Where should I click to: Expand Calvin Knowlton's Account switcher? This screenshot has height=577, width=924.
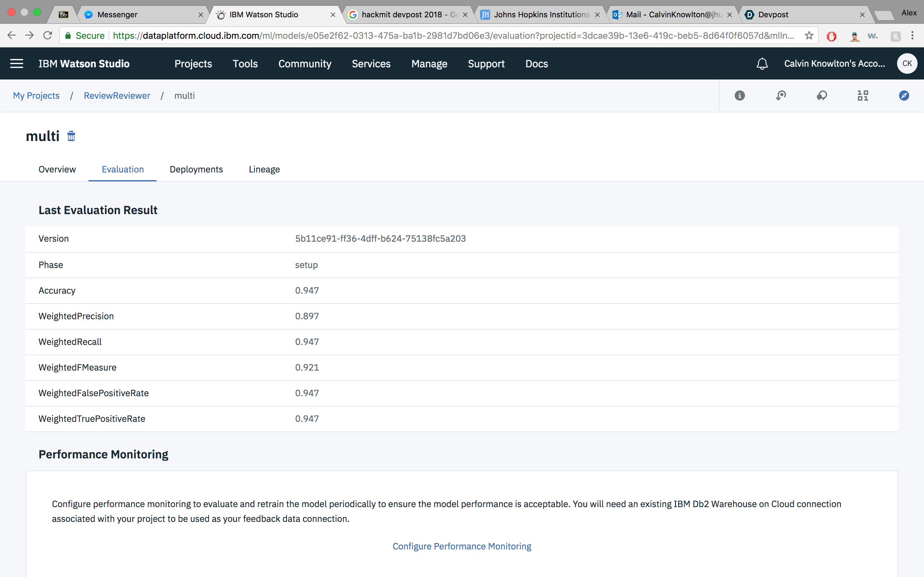(834, 63)
